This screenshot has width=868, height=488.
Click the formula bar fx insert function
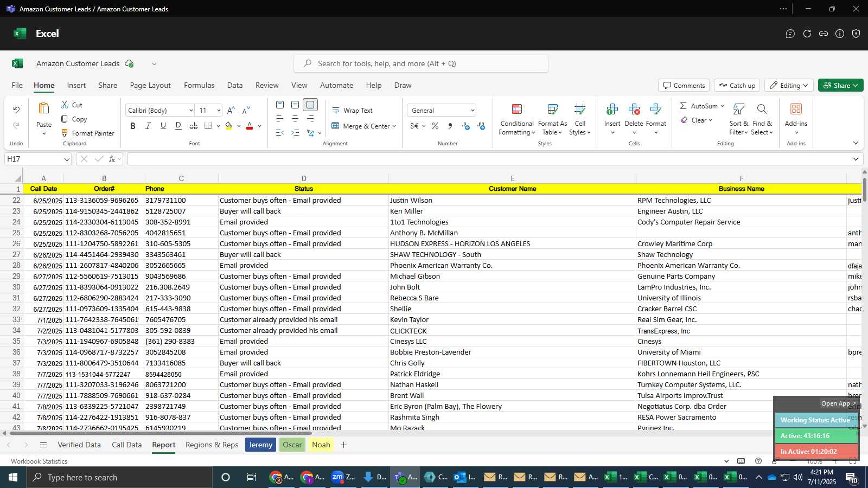pyautogui.click(x=112, y=159)
